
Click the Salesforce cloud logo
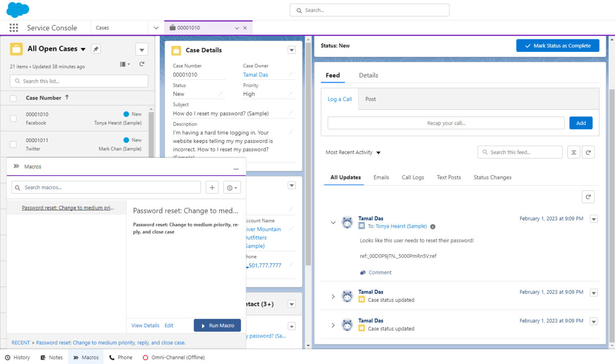point(18,10)
